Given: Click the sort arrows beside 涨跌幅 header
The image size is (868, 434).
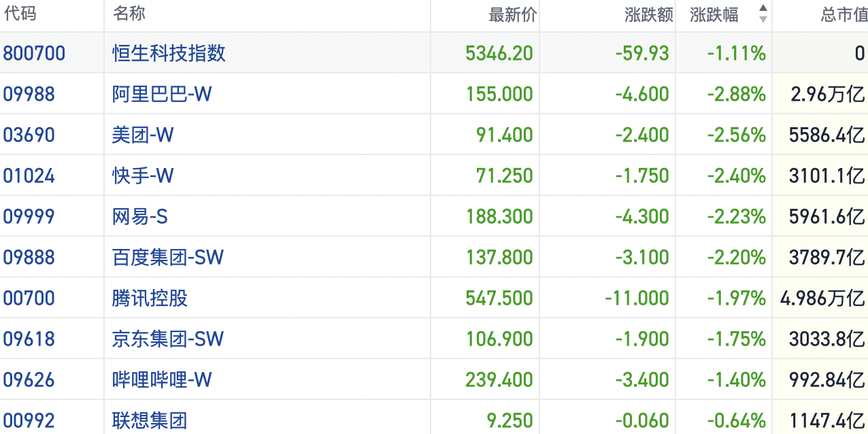Looking at the screenshot, I should pos(763,14).
